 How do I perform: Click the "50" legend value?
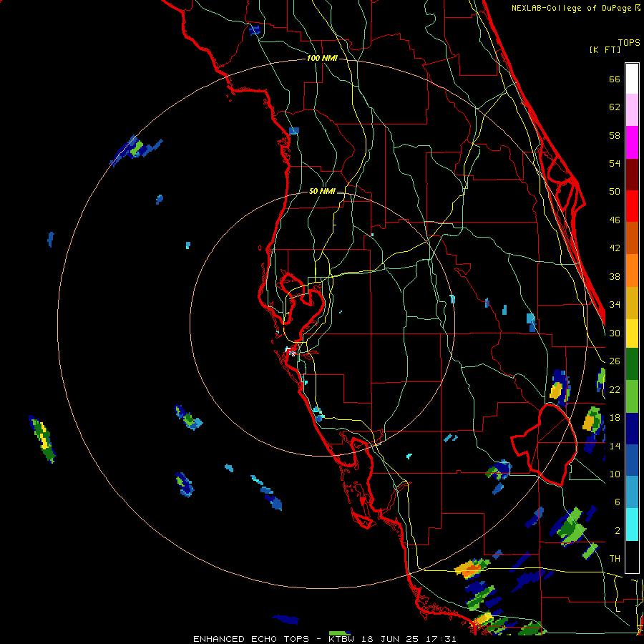(615, 192)
